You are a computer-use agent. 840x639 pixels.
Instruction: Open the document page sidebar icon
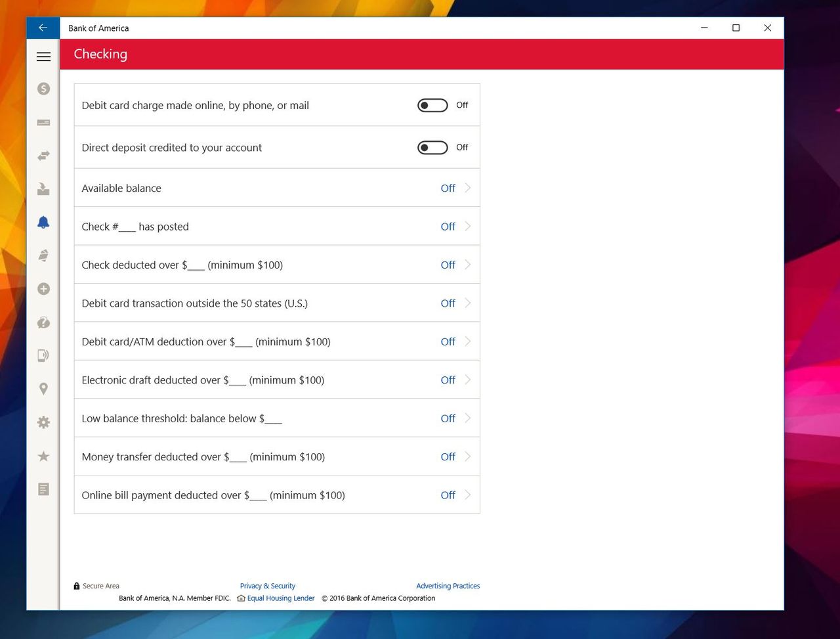(x=43, y=489)
